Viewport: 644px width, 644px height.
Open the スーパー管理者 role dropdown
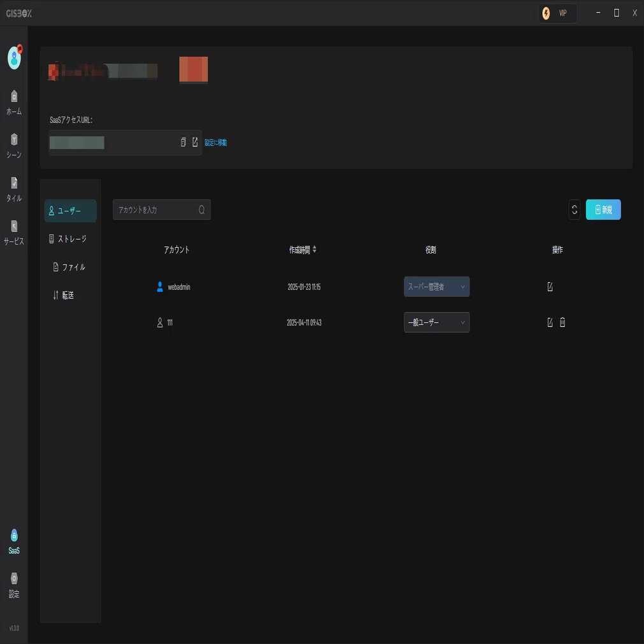(436, 287)
